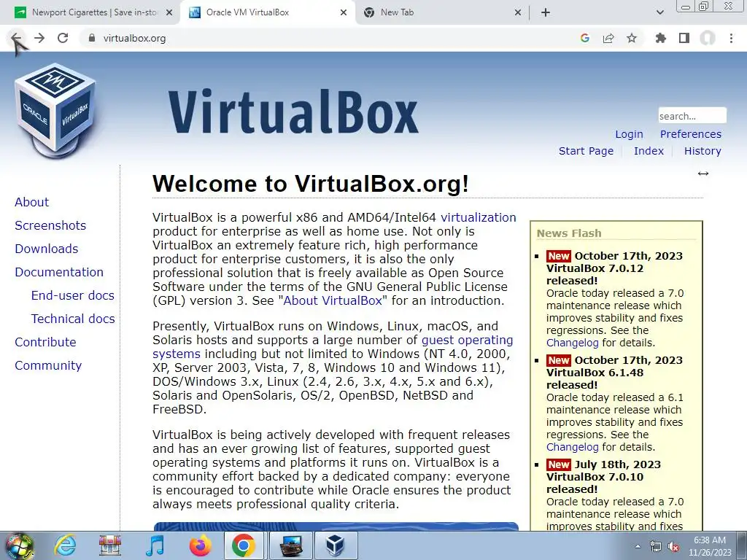Open Contribute in the sidebar
Image resolution: width=747 pixels, height=560 pixels.
[x=45, y=342]
